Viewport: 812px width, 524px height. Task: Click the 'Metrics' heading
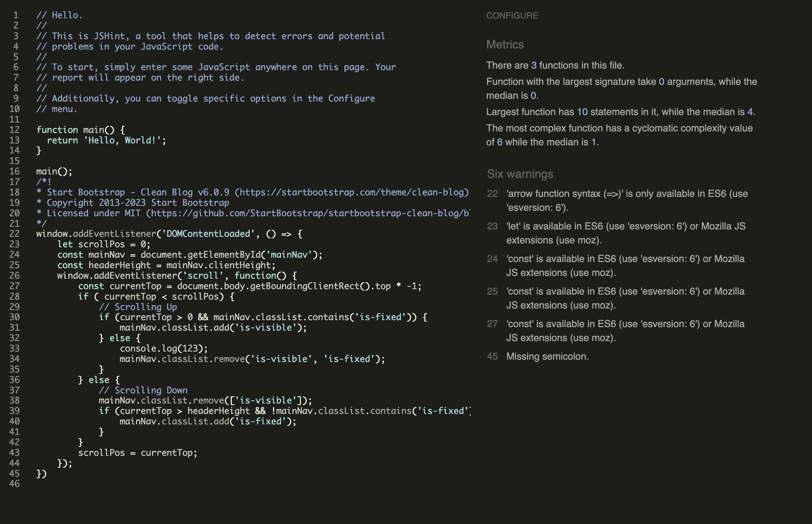pyautogui.click(x=504, y=45)
